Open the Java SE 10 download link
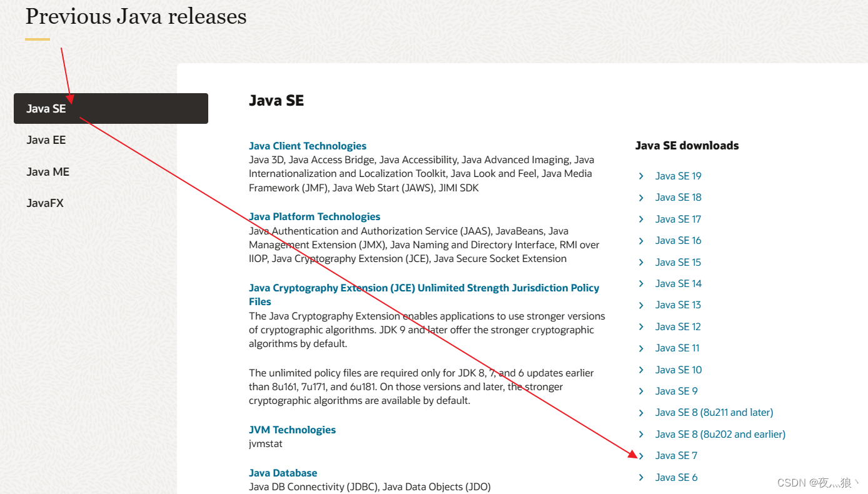This screenshot has height=494, width=868. 679,370
